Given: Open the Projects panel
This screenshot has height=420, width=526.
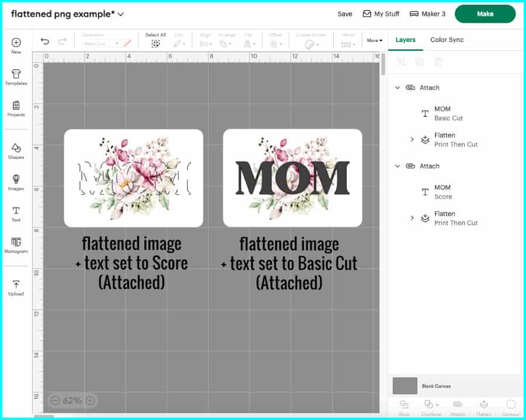Looking at the screenshot, I should (16, 108).
